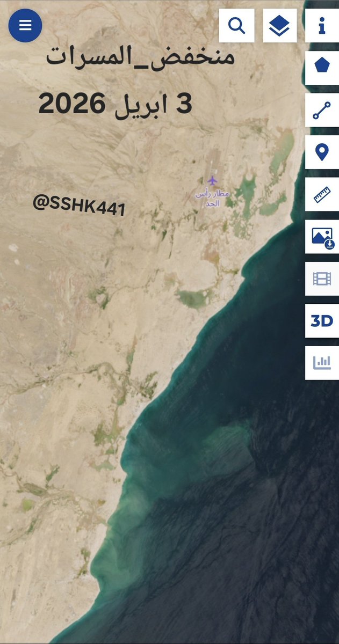
Task: Open the image download tool
Action: pos(322,237)
